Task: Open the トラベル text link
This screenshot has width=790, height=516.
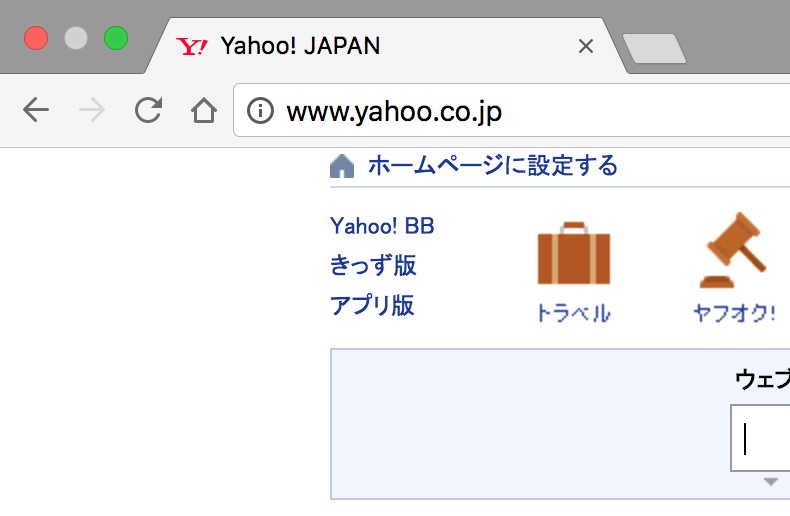Action: point(574,313)
